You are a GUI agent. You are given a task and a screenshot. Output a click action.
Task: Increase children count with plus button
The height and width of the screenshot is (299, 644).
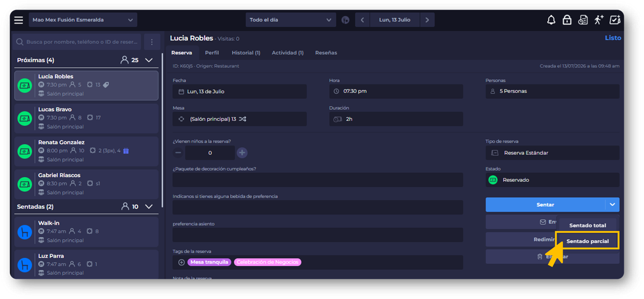coord(242,153)
